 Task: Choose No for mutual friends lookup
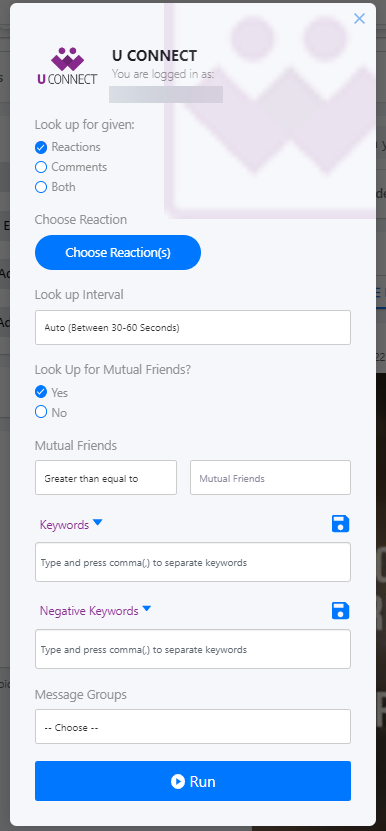(x=41, y=412)
